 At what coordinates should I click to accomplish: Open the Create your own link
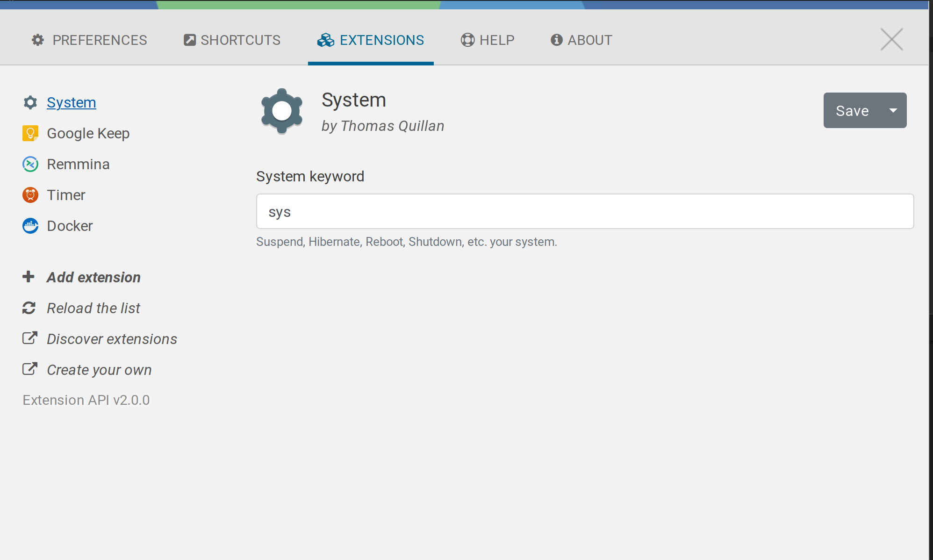click(99, 370)
